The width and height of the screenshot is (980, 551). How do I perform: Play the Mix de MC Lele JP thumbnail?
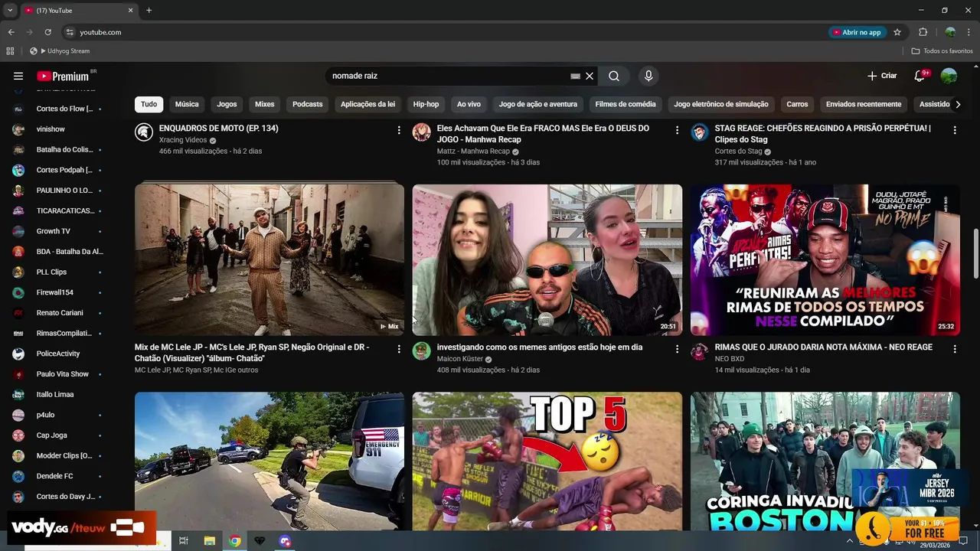[x=269, y=259]
